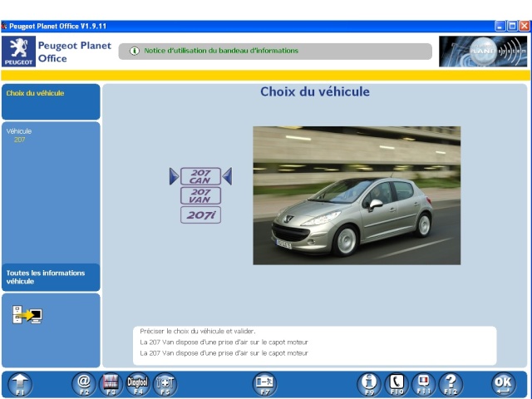Click the 'Véhicule' label in sidebar

click(x=19, y=131)
